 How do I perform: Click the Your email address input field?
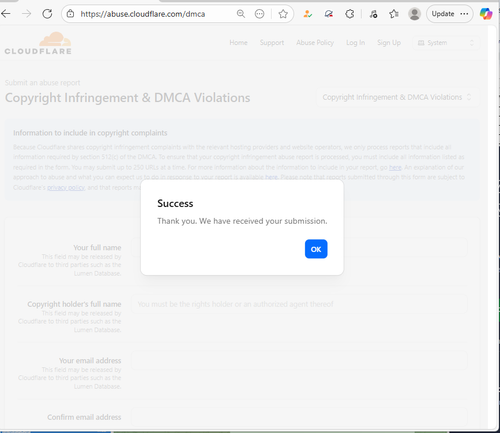pos(299,361)
